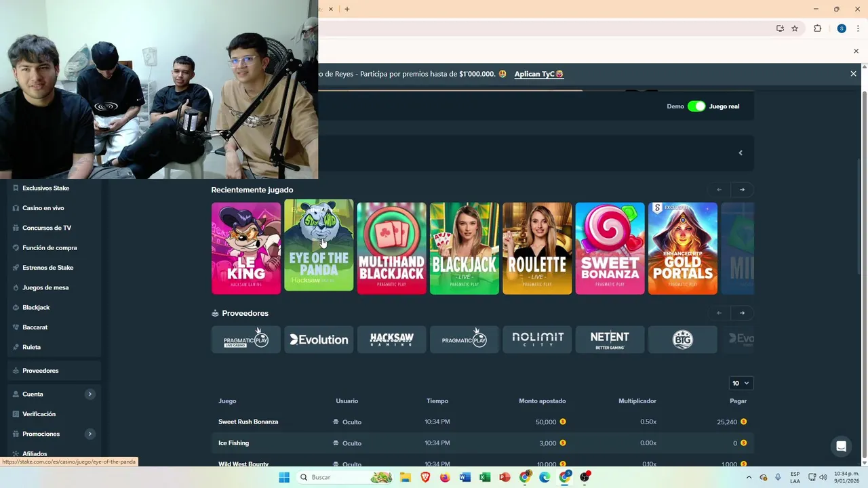The image size is (868, 488).
Task: Click the Promociones gift icon
Action: [16, 434]
